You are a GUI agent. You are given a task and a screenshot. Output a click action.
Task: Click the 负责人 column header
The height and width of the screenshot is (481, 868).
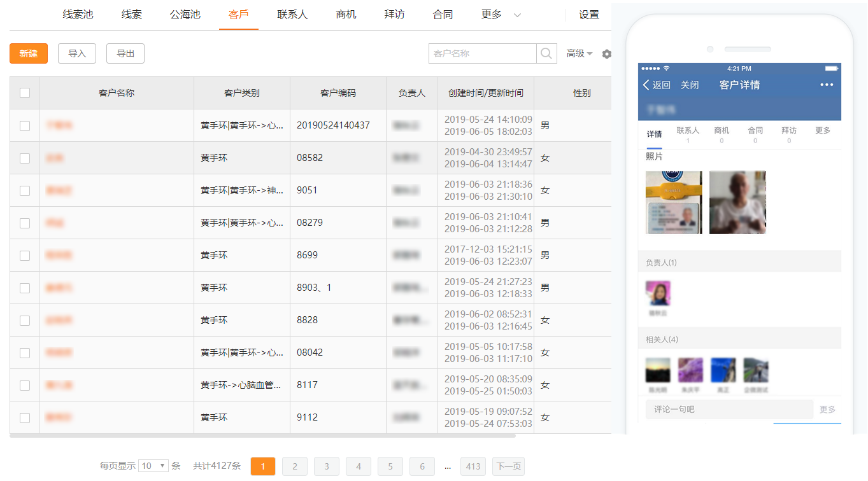[412, 93]
